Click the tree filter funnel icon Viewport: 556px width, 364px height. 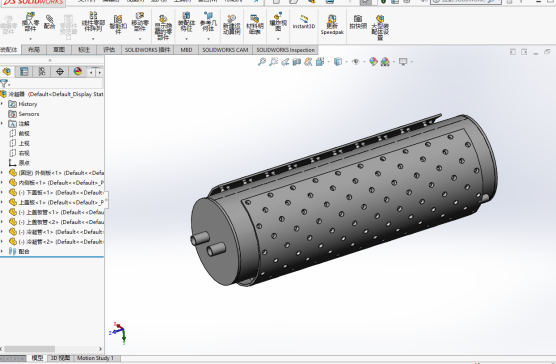pos(4,83)
